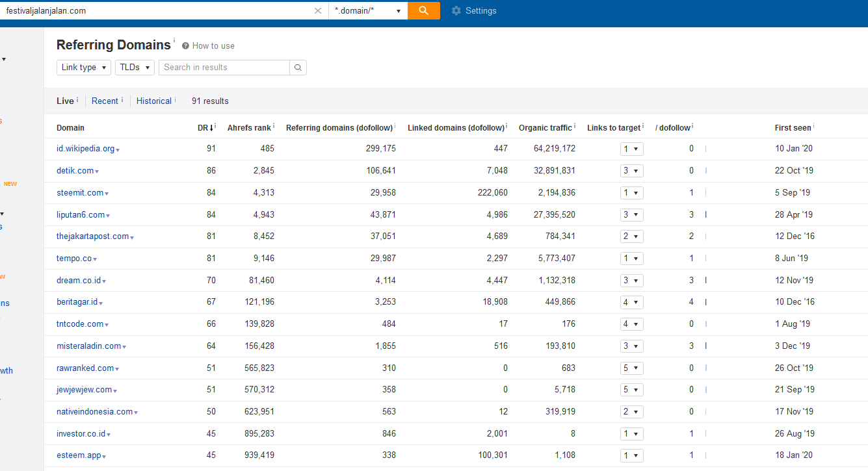Sort by First seen column header

[x=793, y=128]
